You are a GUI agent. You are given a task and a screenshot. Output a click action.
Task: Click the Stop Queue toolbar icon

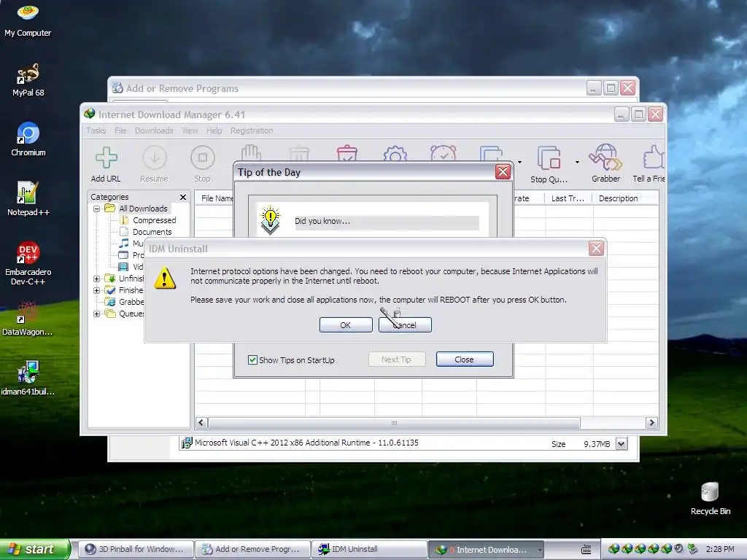click(549, 158)
